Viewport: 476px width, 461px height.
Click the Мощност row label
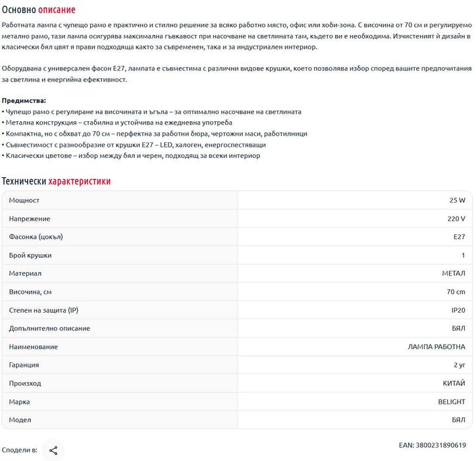[x=24, y=200]
